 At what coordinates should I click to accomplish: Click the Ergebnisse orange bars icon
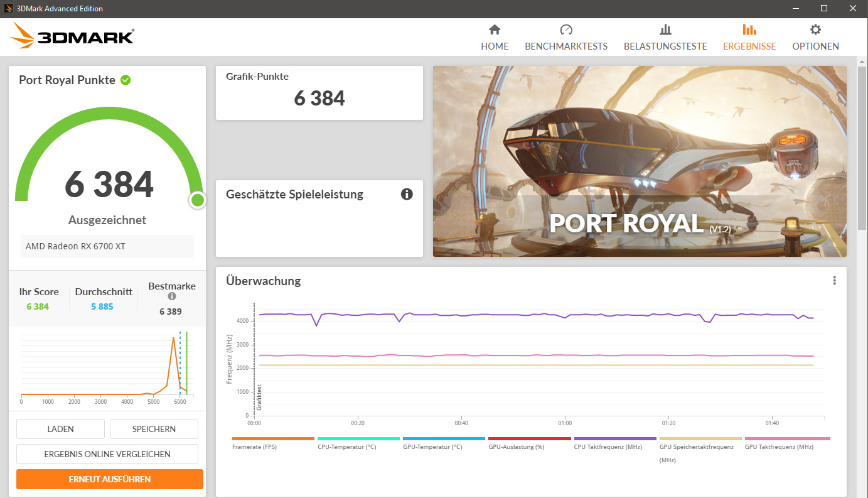[749, 30]
